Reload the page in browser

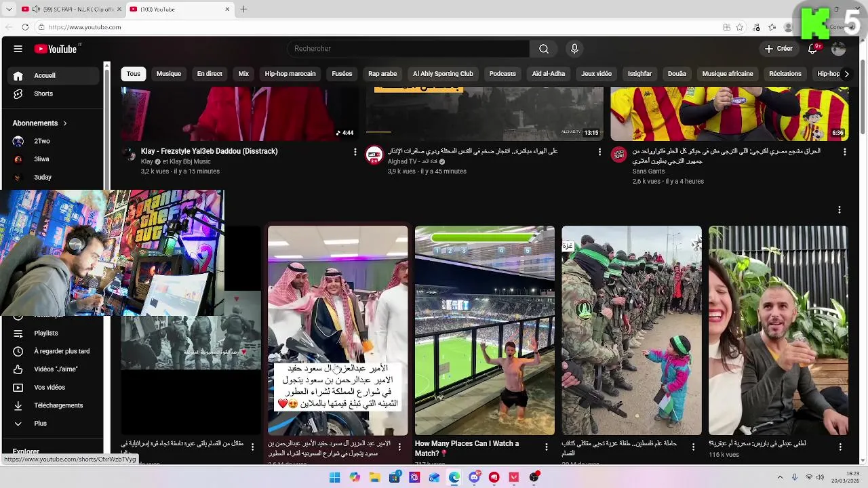click(x=25, y=27)
